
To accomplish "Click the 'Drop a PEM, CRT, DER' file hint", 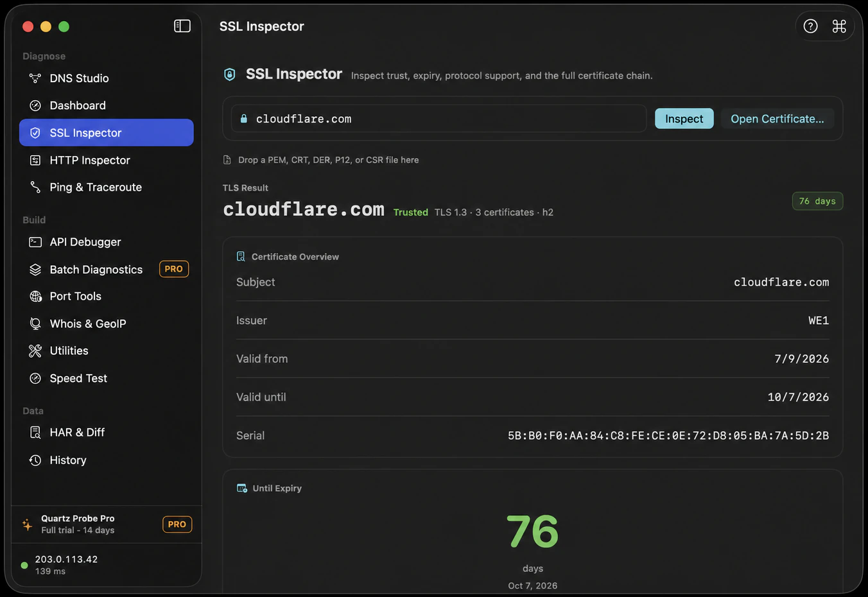I will pyautogui.click(x=328, y=160).
